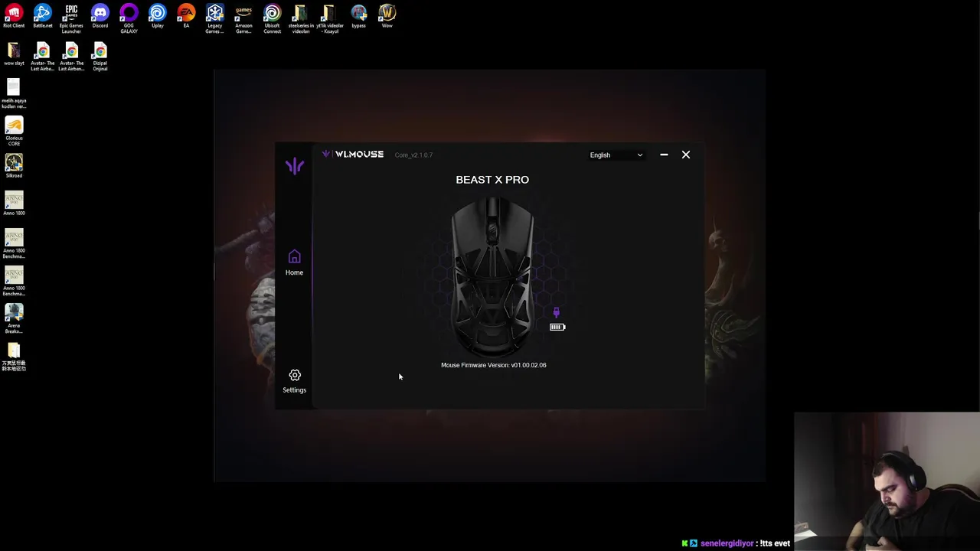Click the WLMOUSE brand logo in title bar

click(353, 154)
